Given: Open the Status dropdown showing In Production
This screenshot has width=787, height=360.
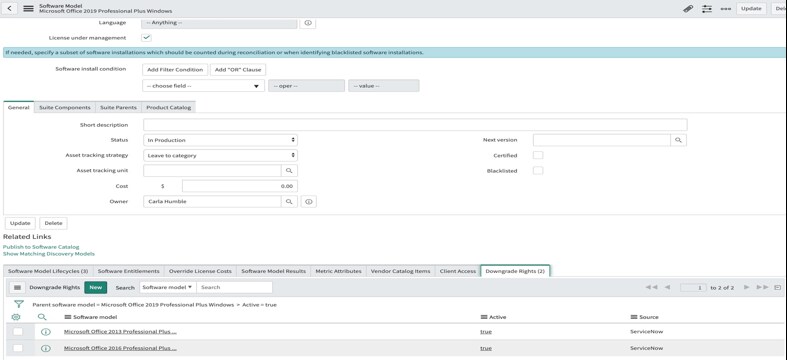Looking at the screenshot, I should [220, 140].
